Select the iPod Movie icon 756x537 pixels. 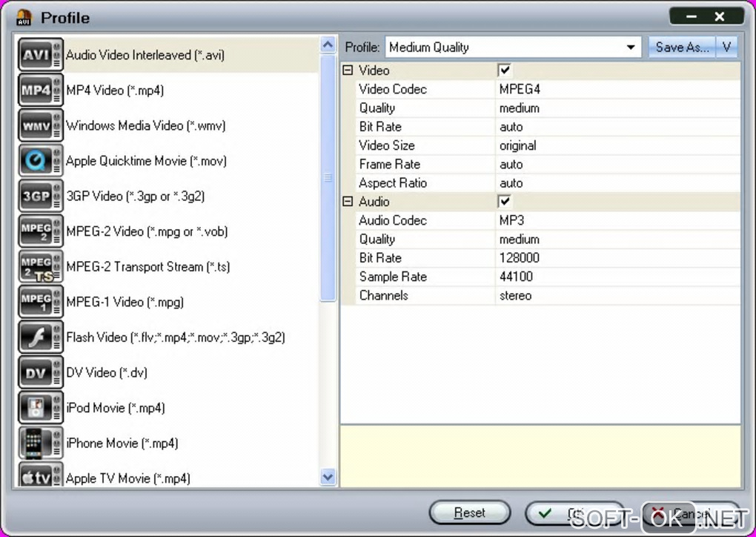(41, 407)
